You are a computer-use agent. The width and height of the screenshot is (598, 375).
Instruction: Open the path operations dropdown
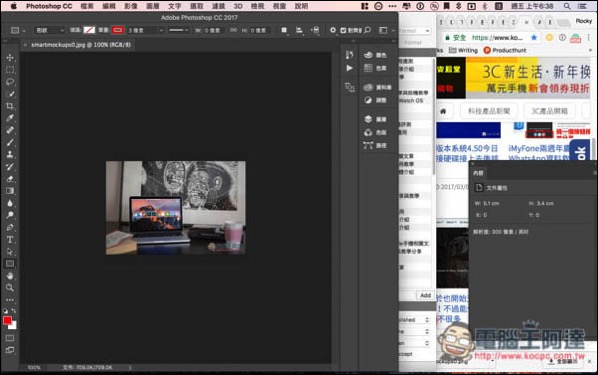(x=284, y=30)
